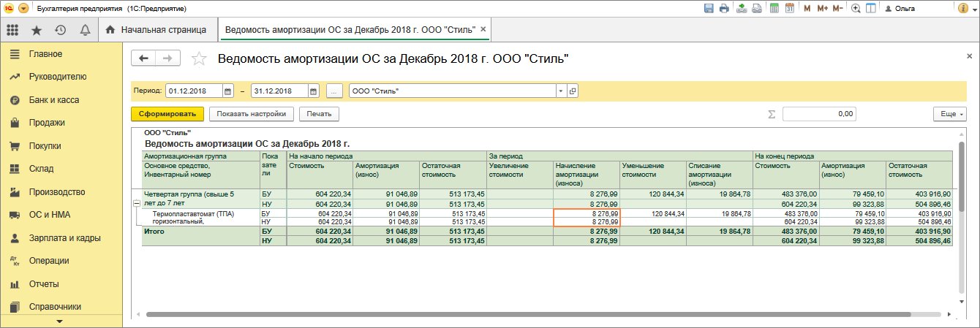Collapse the Термопластавтомат group row
Screen dimensions: 980x328
136,202
